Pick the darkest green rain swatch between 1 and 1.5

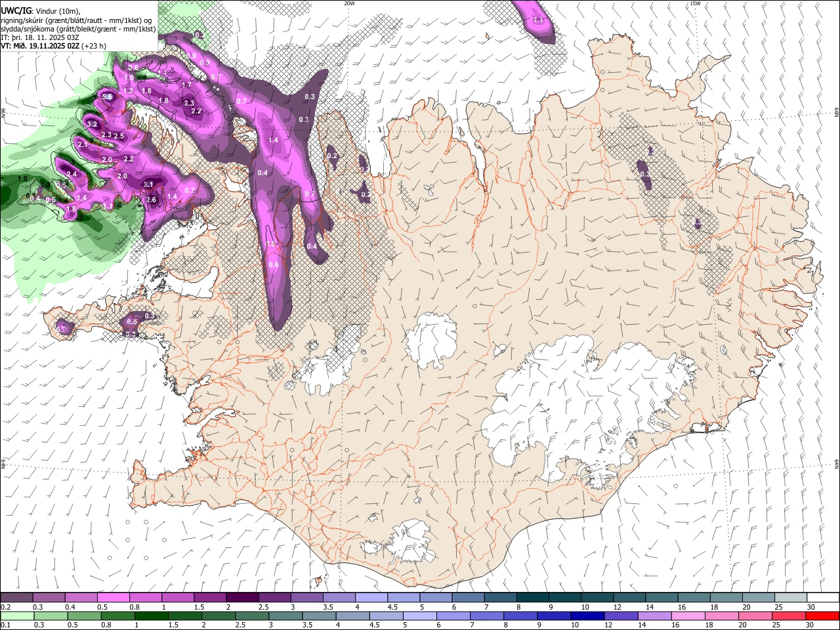click(x=151, y=616)
